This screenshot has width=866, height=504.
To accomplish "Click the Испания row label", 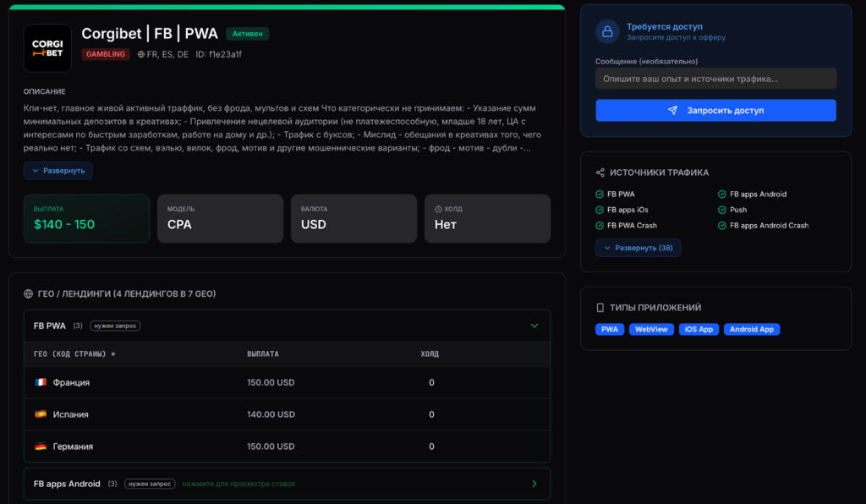I will (x=71, y=414).
